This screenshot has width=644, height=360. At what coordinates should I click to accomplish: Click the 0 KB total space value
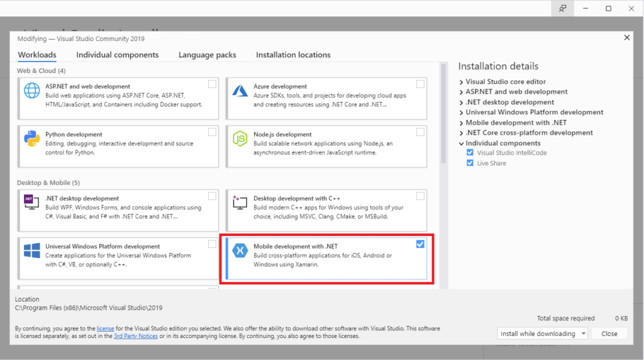coord(621,318)
